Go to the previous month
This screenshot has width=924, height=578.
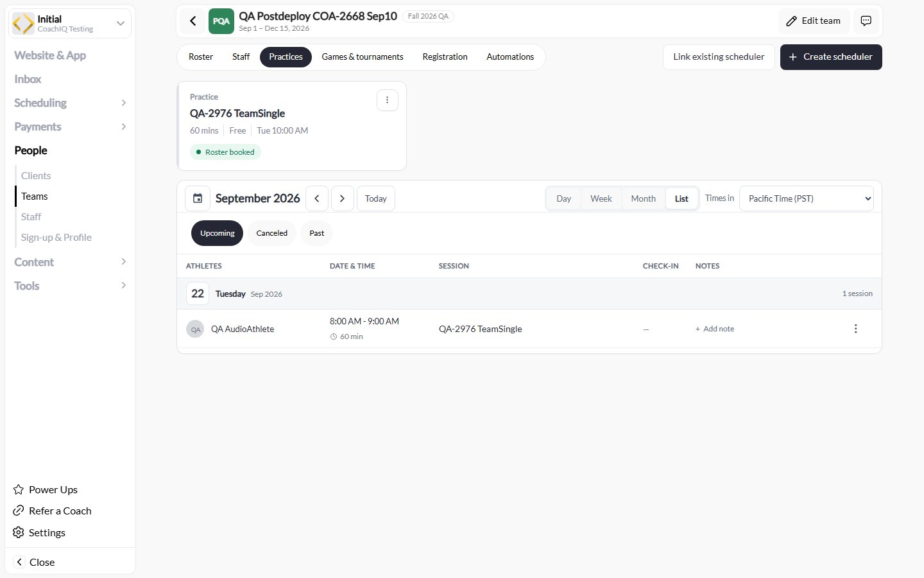pos(317,198)
